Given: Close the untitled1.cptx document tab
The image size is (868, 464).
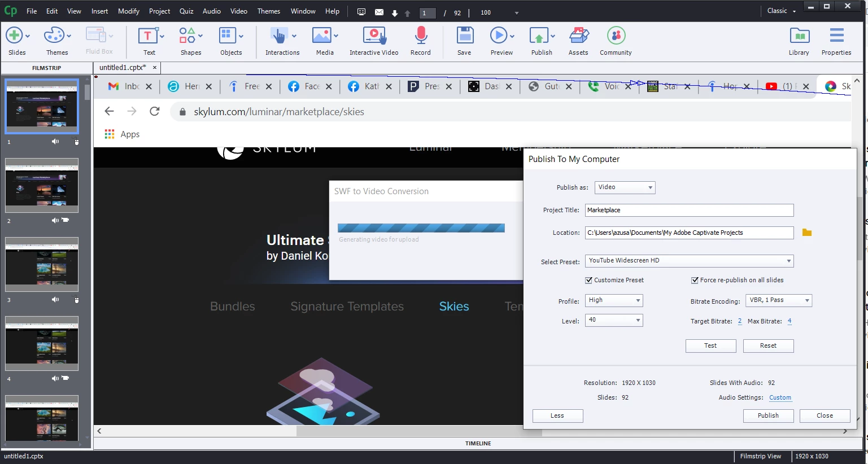Looking at the screenshot, I should pyautogui.click(x=155, y=67).
